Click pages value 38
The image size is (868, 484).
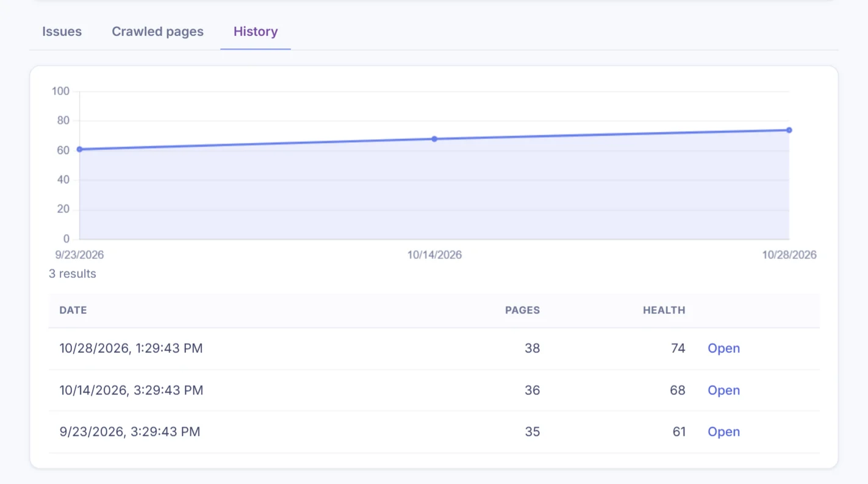pyautogui.click(x=532, y=349)
